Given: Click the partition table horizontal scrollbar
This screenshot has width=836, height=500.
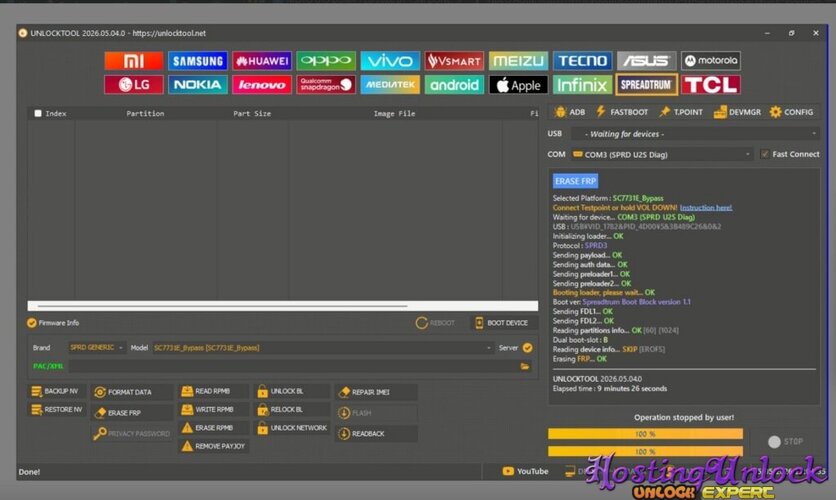Looking at the screenshot, I should coord(283,306).
